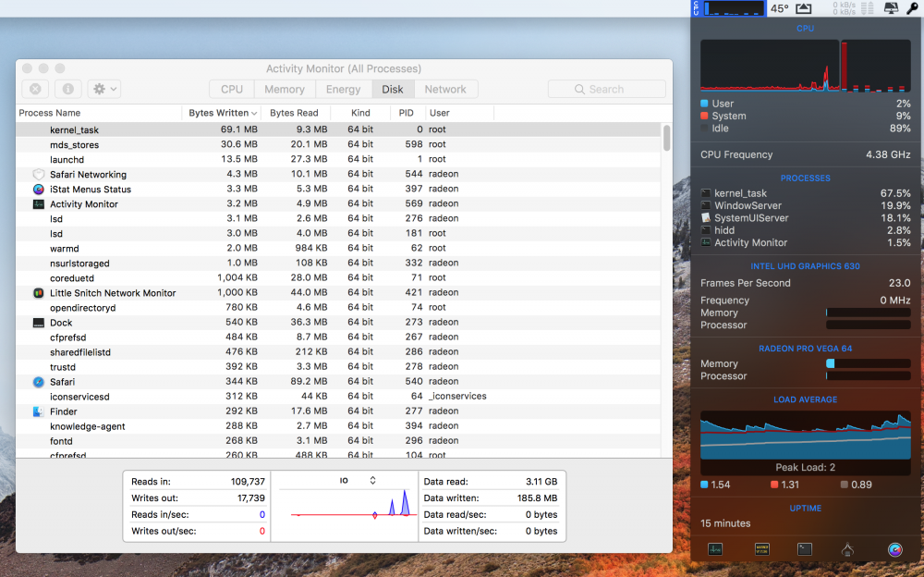Sort by the PID column header
924x577 pixels.
coord(406,113)
